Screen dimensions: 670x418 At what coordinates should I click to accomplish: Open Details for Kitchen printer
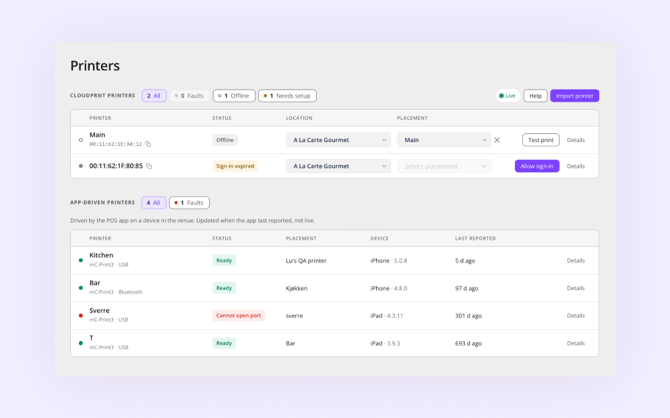[576, 260]
